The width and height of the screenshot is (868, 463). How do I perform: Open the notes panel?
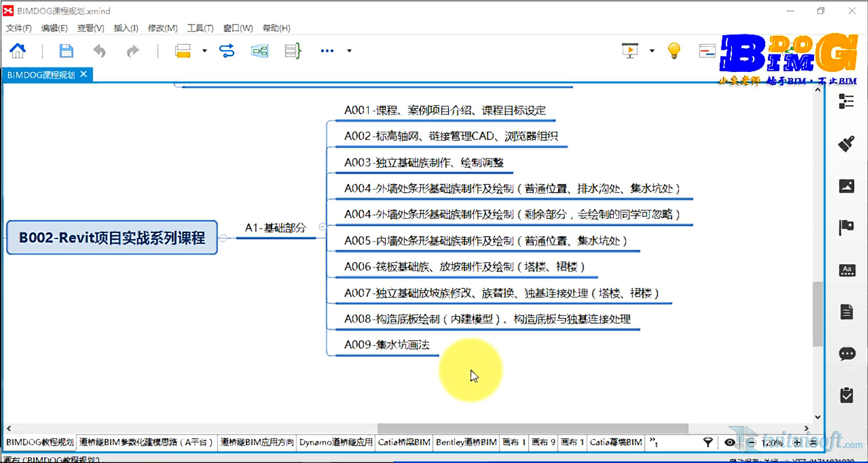click(847, 312)
